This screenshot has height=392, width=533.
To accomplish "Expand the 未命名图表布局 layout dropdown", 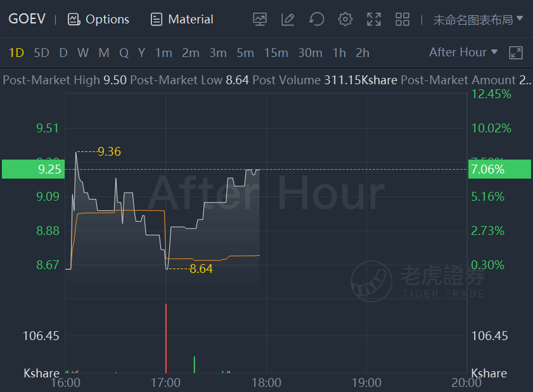I will click(x=478, y=20).
